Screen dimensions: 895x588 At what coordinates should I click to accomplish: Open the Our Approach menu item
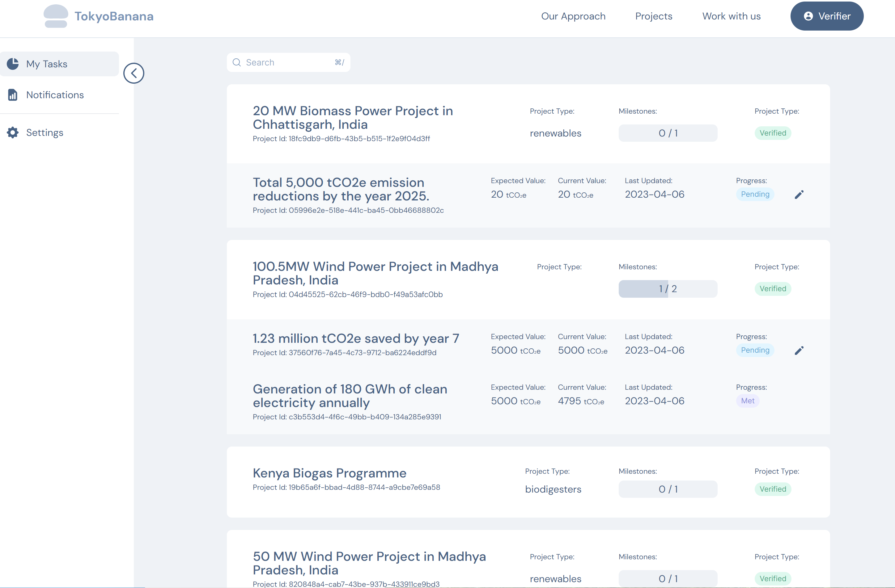573,16
